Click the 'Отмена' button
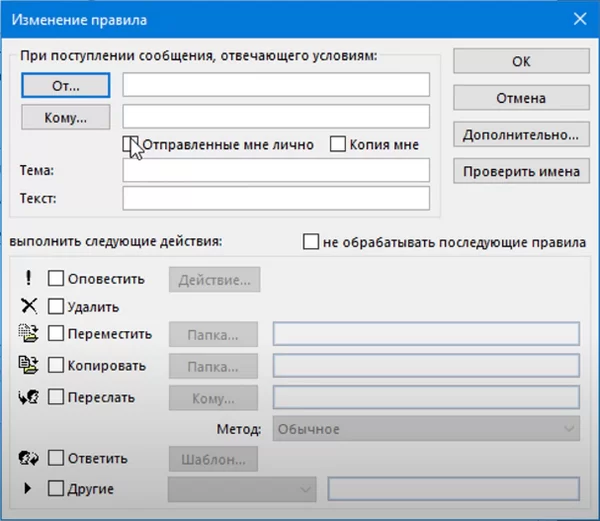The height and width of the screenshot is (521, 600). 520,98
